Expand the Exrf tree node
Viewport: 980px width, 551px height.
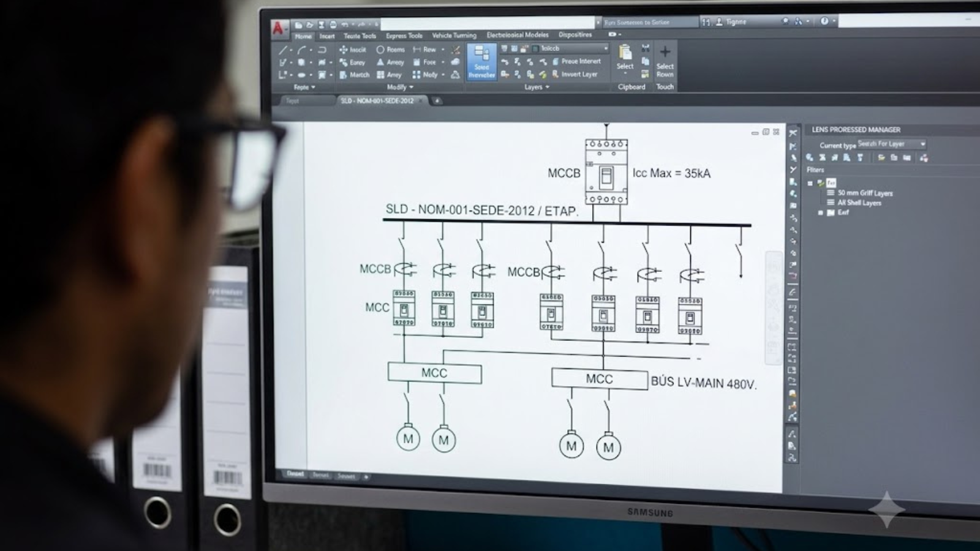tap(821, 212)
